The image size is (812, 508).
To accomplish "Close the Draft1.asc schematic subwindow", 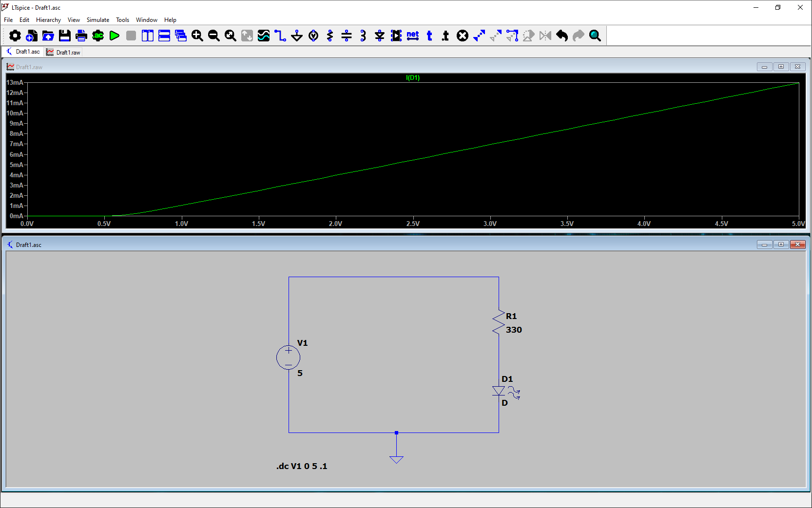I will pos(797,245).
